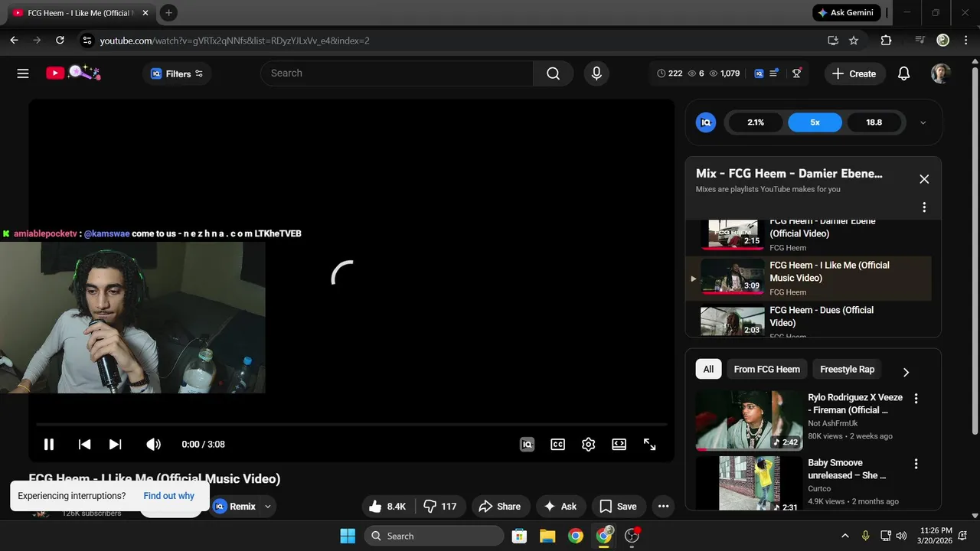
Task: Open Baby Smoove unreleased video title
Action: (847, 469)
